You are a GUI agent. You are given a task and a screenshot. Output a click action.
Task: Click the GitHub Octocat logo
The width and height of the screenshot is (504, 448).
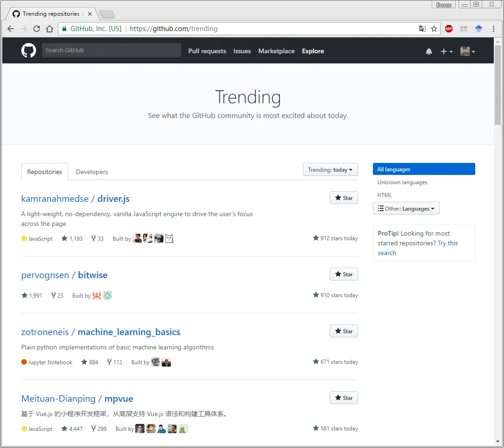pyautogui.click(x=29, y=50)
